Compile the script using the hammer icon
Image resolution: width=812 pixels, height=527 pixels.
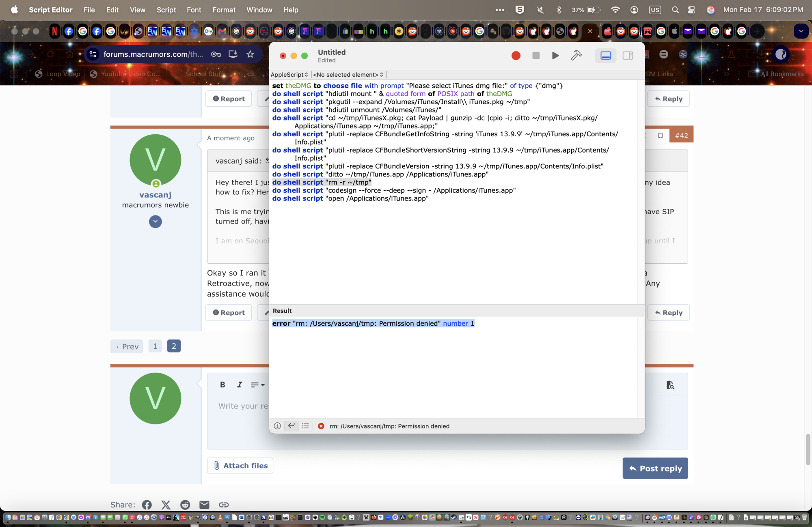pos(576,56)
